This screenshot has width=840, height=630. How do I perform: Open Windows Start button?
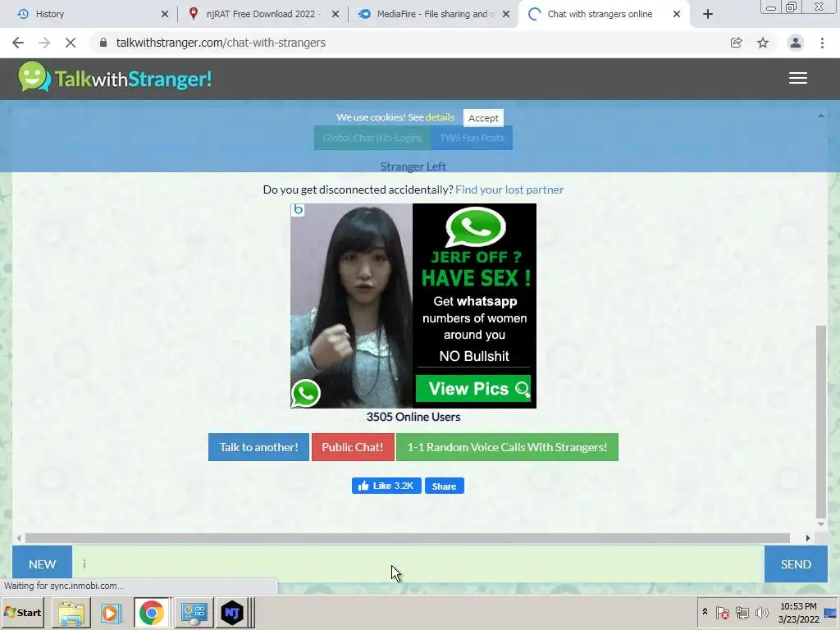(x=23, y=612)
